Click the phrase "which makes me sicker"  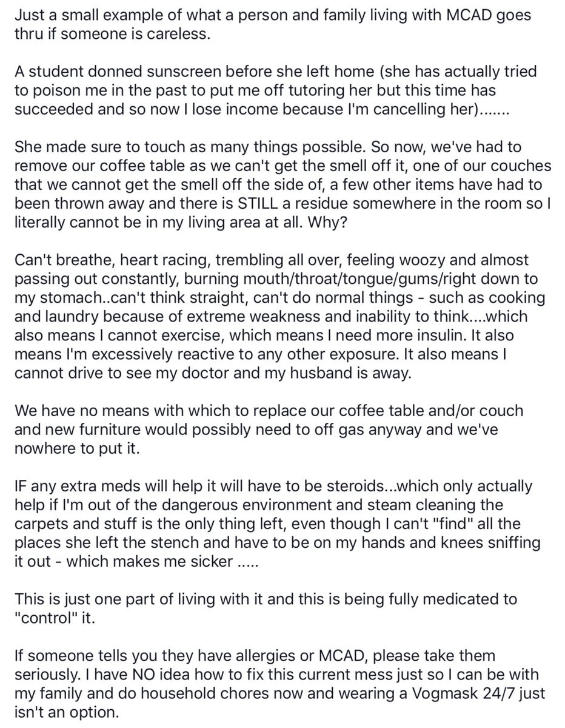tap(149, 561)
